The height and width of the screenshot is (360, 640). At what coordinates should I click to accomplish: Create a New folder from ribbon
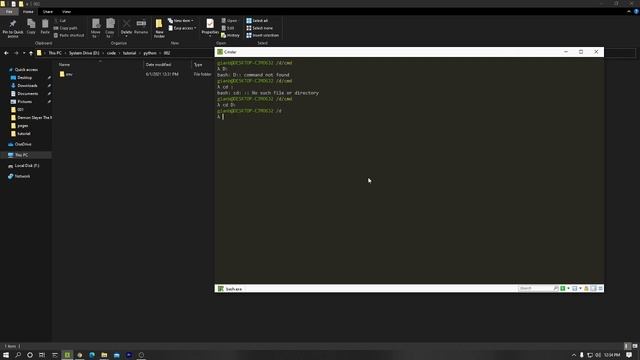click(159, 28)
